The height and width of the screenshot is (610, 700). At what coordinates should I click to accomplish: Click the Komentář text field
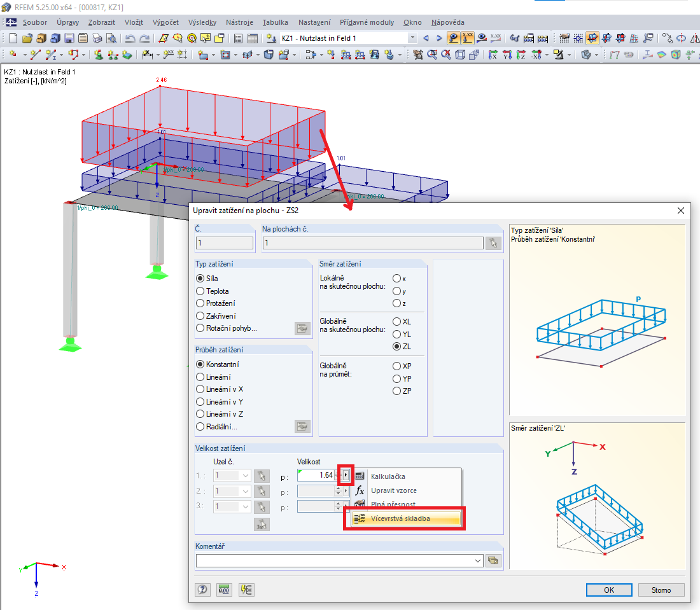pyautogui.click(x=335, y=560)
